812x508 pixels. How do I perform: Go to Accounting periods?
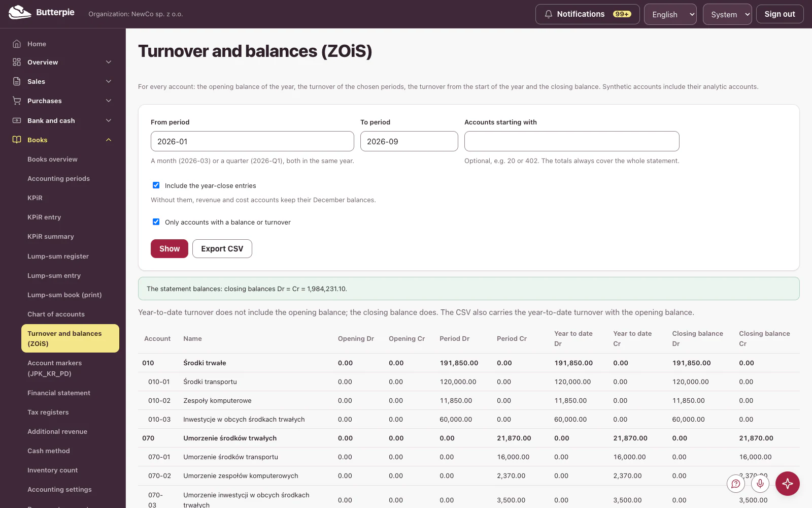click(x=58, y=178)
